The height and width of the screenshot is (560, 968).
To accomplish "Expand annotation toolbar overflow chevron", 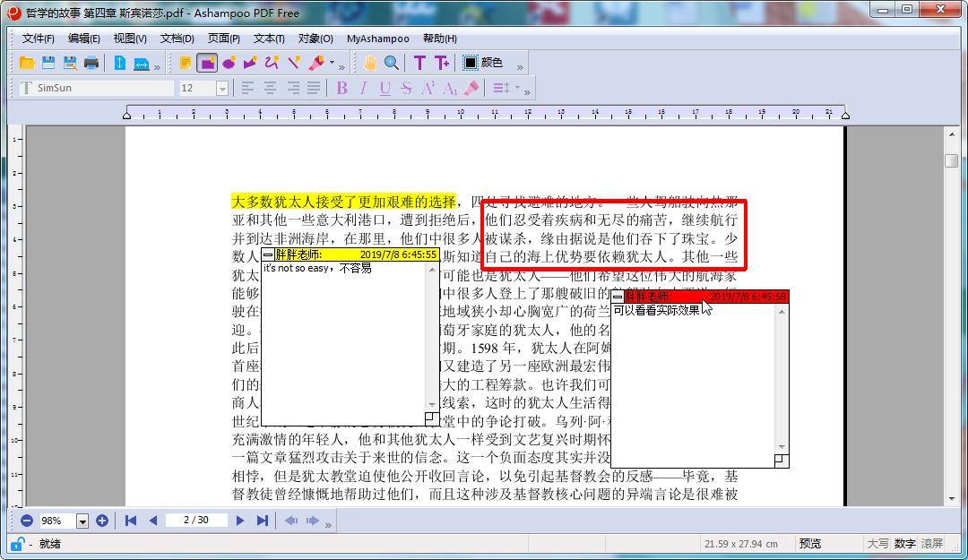I will (x=341, y=67).
